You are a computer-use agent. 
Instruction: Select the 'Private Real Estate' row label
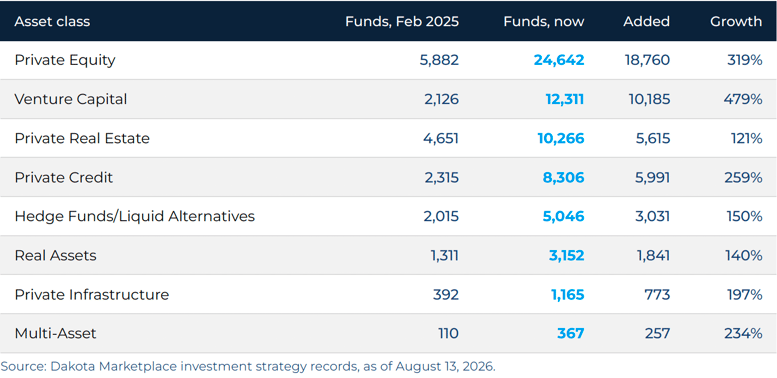coord(82,138)
